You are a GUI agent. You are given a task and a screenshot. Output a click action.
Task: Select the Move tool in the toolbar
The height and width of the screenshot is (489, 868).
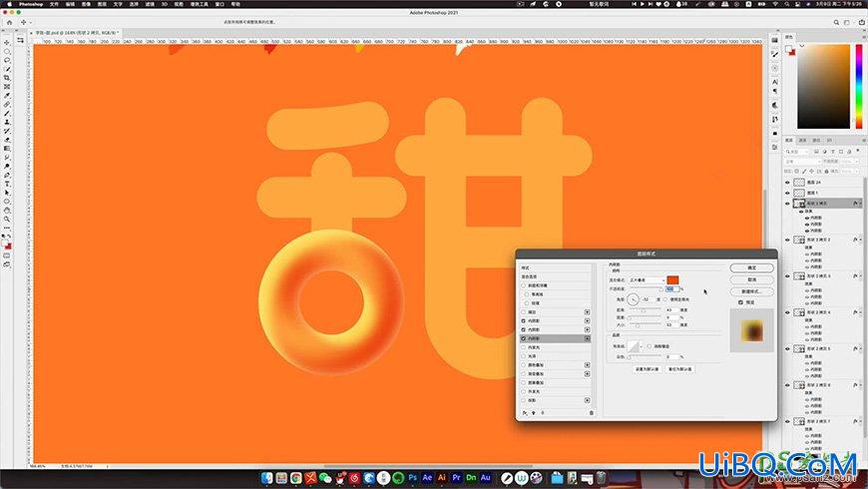[x=7, y=43]
